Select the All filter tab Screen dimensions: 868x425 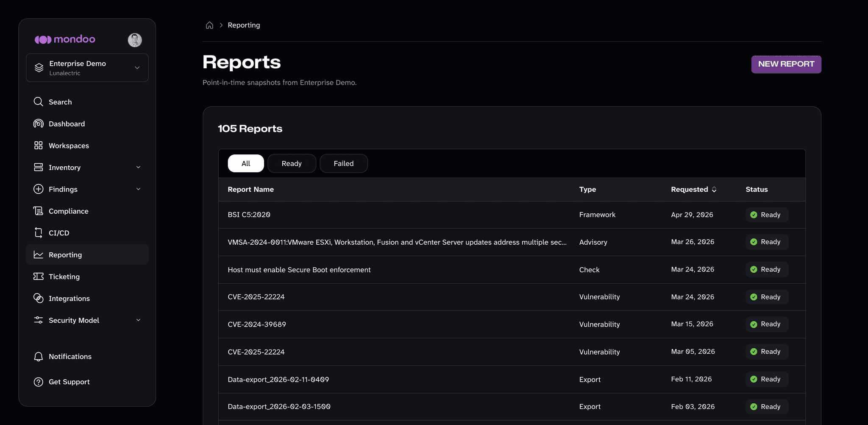pos(246,163)
